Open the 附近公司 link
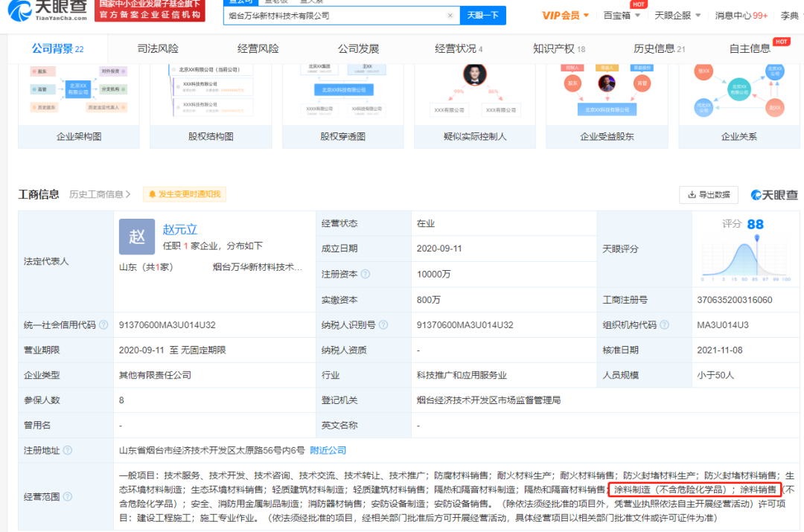This screenshot has height=532, width=804. click(328, 450)
